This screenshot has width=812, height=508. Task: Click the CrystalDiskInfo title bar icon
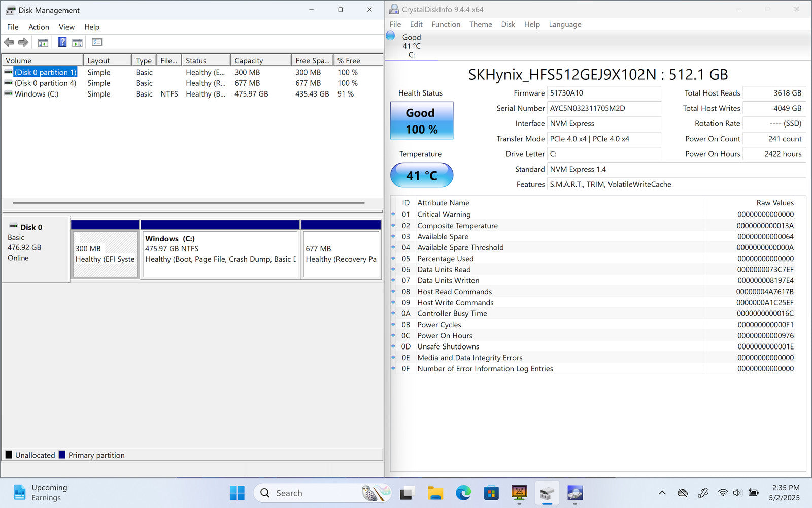click(x=394, y=9)
